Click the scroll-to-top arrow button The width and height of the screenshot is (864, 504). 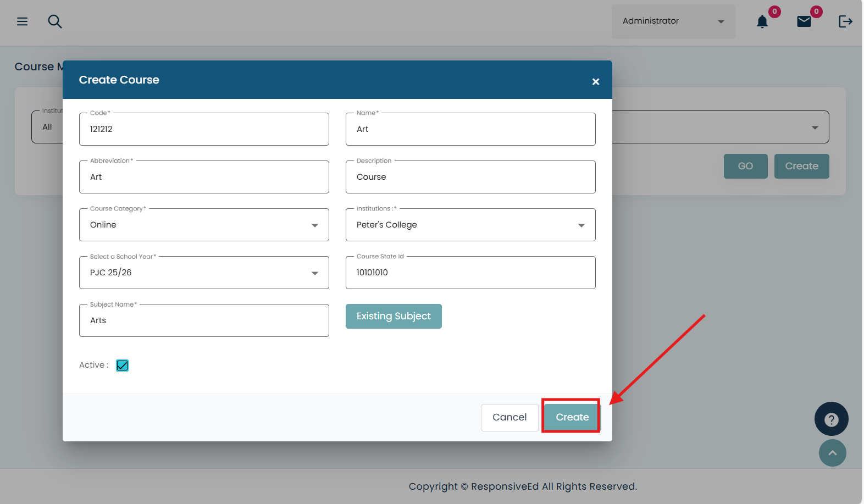click(x=832, y=453)
